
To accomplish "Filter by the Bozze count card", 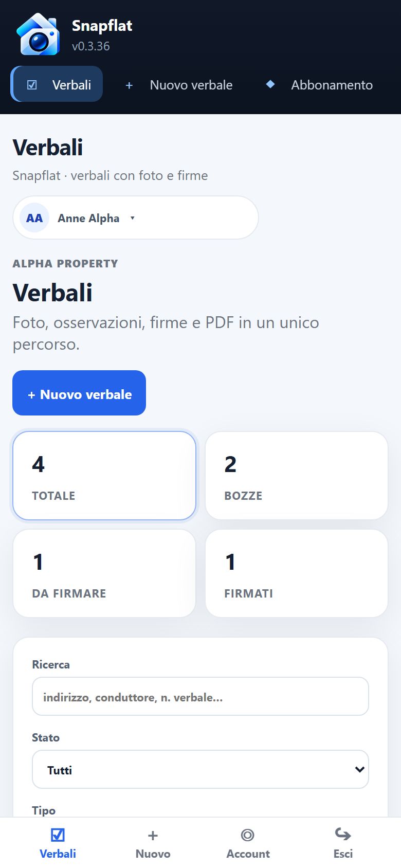I will coord(297,476).
